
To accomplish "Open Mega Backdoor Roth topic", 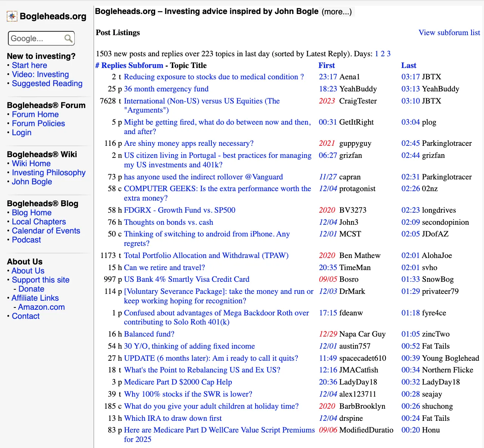I will (216, 317).
